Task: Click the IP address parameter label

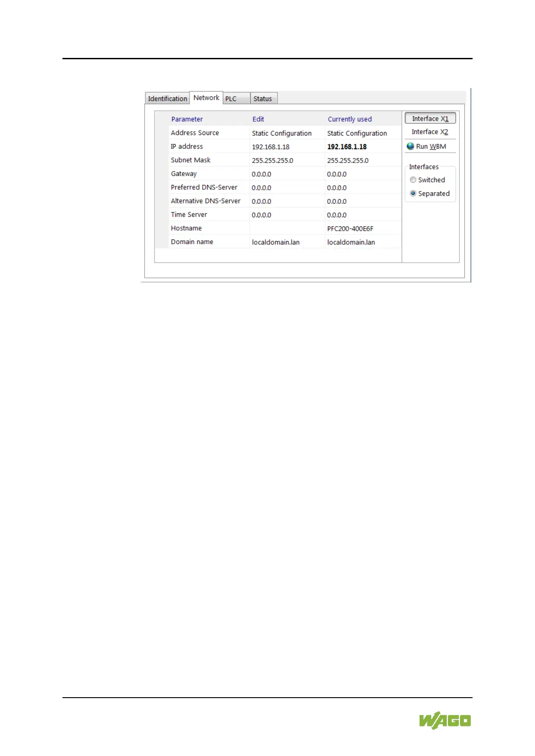Action: click(186, 146)
